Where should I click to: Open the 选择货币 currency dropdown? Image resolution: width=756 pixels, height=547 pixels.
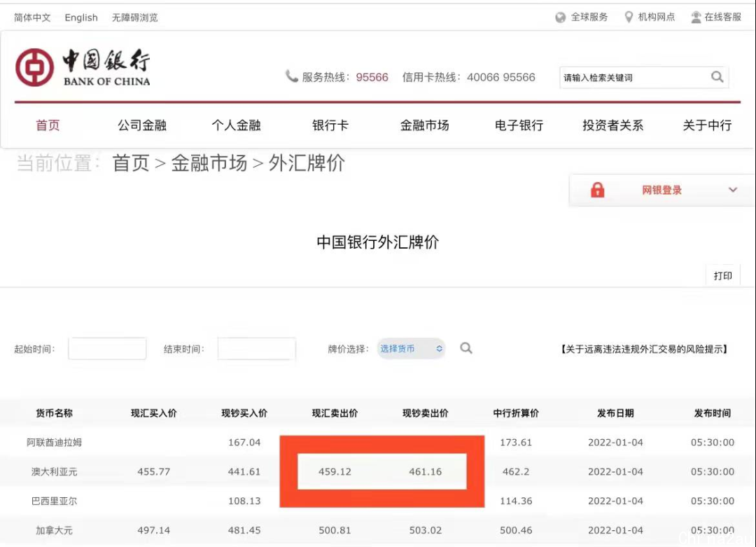(411, 348)
